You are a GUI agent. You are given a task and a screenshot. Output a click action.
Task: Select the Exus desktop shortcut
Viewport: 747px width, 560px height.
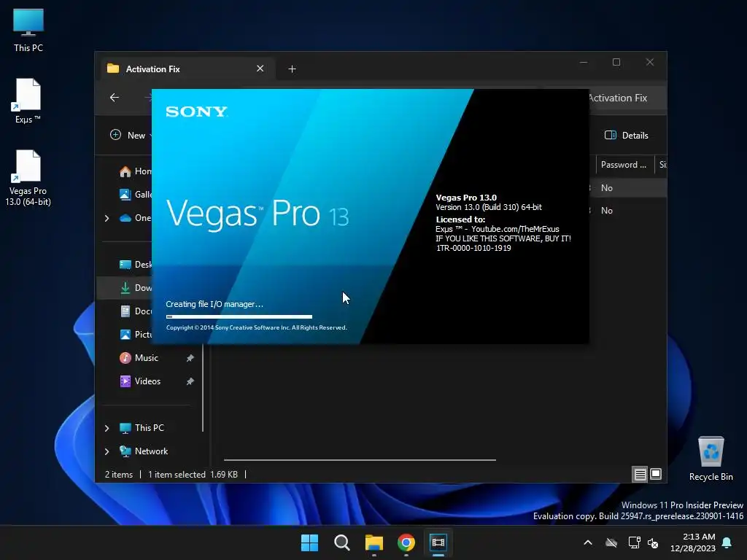[x=28, y=101]
